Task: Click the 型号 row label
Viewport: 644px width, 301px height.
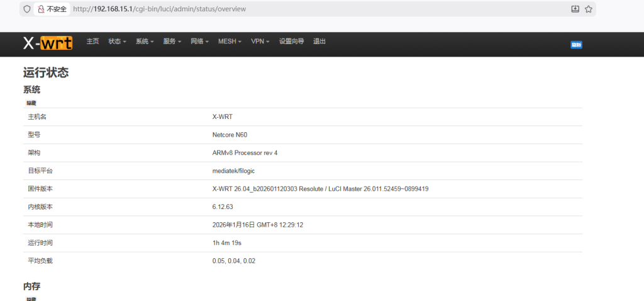Action: [34, 135]
